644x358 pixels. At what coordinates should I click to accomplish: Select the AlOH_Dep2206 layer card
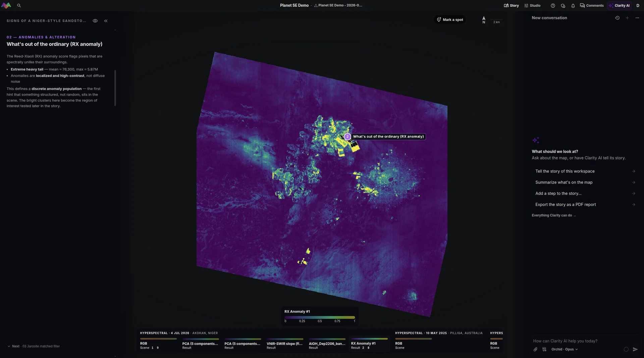point(327,344)
